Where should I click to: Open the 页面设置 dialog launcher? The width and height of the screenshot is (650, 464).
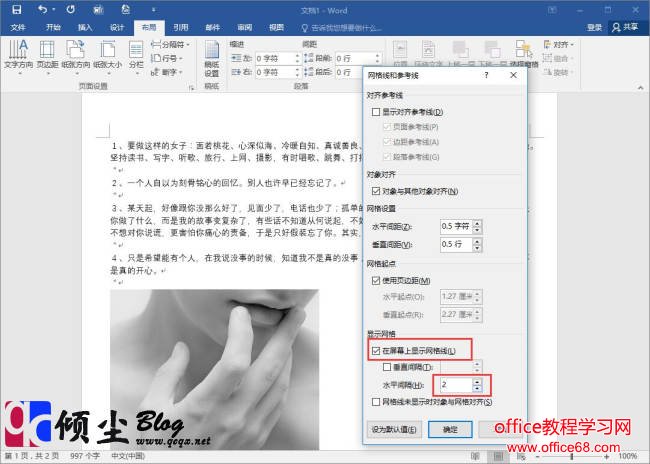191,87
